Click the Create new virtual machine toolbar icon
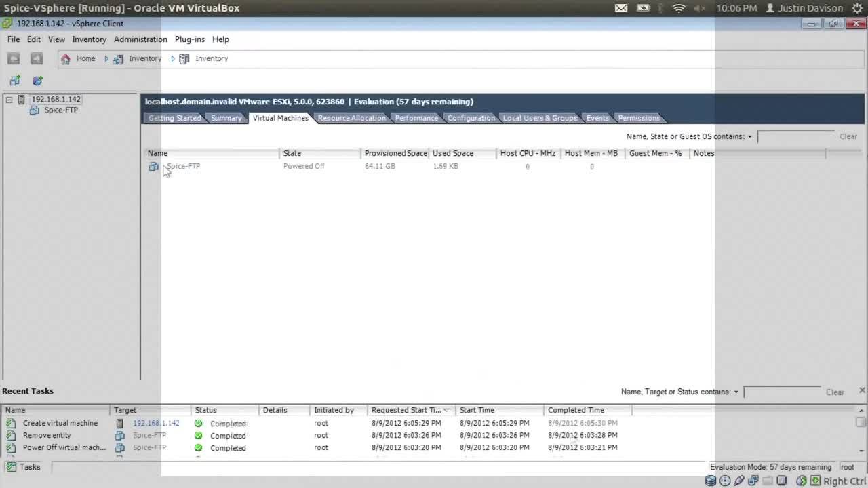Viewport: 868px width, 488px height. pos(15,81)
